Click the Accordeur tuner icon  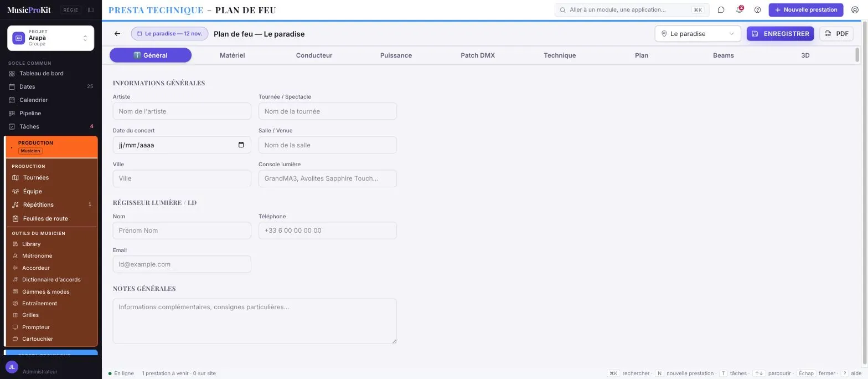pyautogui.click(x=15, y=268)
